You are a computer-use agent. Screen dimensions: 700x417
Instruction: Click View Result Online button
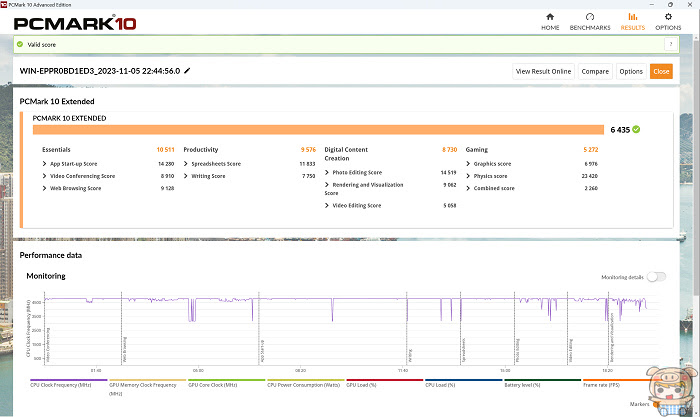pos(543,71)
